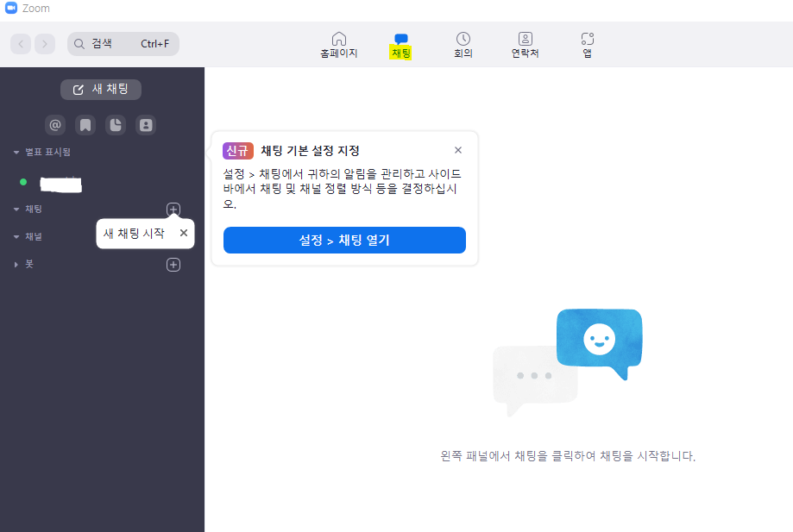The width and height of the screenshot is (793, 532).
Task: Click the back navigation arrow
Action: (20, 43)
